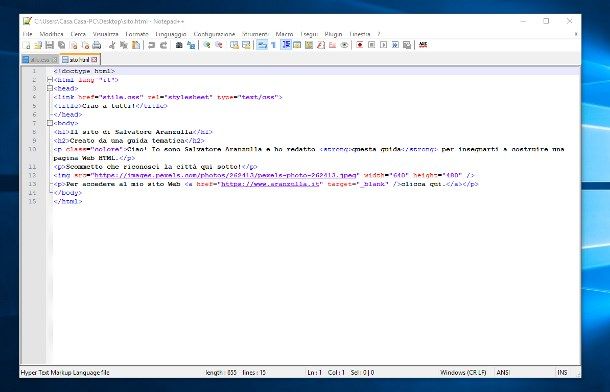The height and width of the screenshot is (392, 610).
Task: Open the Visualizza menu
Action: click(105, 34)
